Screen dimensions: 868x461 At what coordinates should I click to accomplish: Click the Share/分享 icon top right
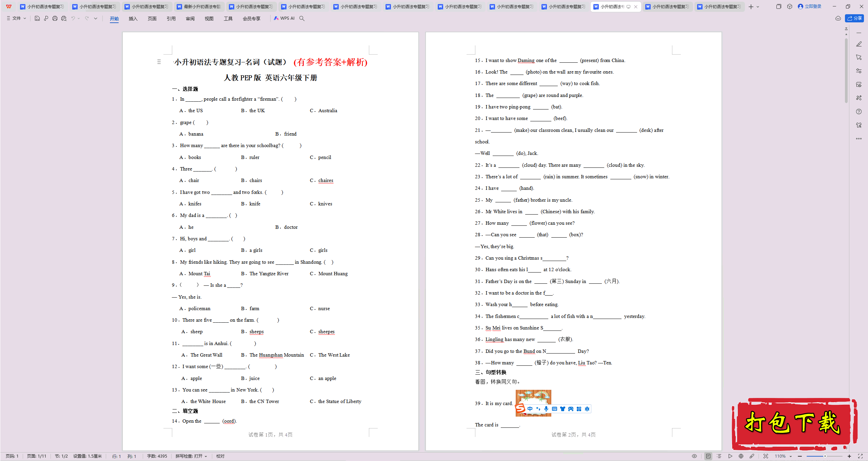tap(855, 18)
